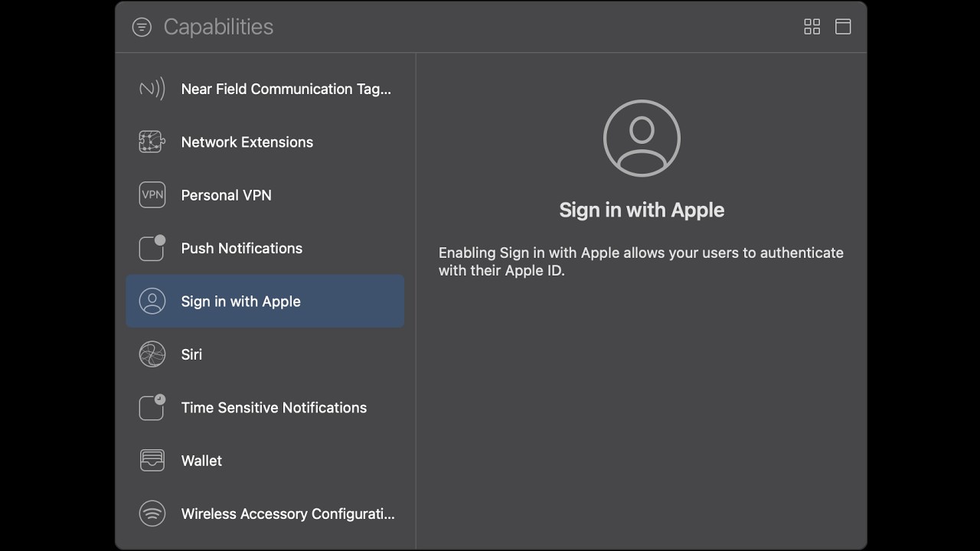Click the filter icon beside Capabilities
The height and width of the screenshot is (551, 980).
click(142, 27)
